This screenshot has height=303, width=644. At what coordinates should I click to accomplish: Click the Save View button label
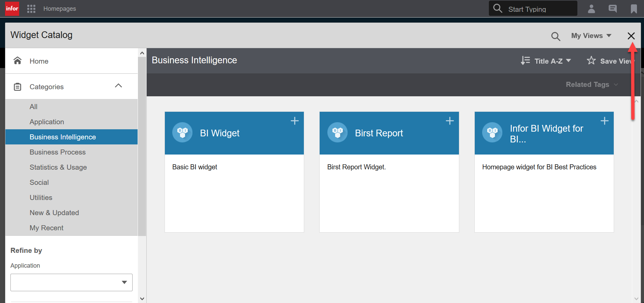pyautogui.click(x=617, y=61)
